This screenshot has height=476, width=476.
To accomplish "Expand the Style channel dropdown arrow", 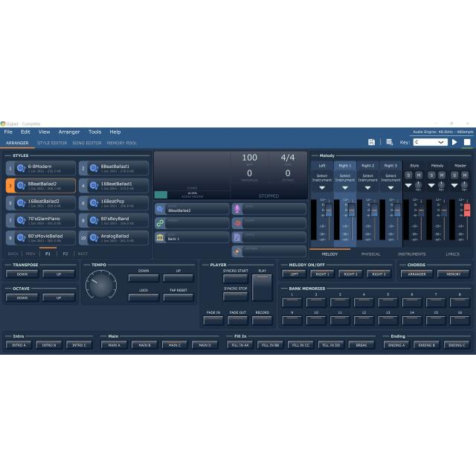I will coord(408,185).
